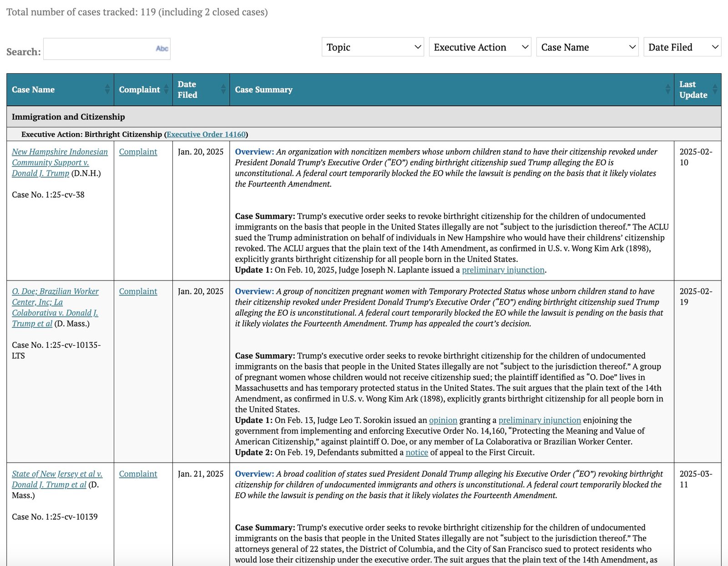Open Complaint link for O. Doe case
Screen dimensions: 728x566
pos(138,291)
